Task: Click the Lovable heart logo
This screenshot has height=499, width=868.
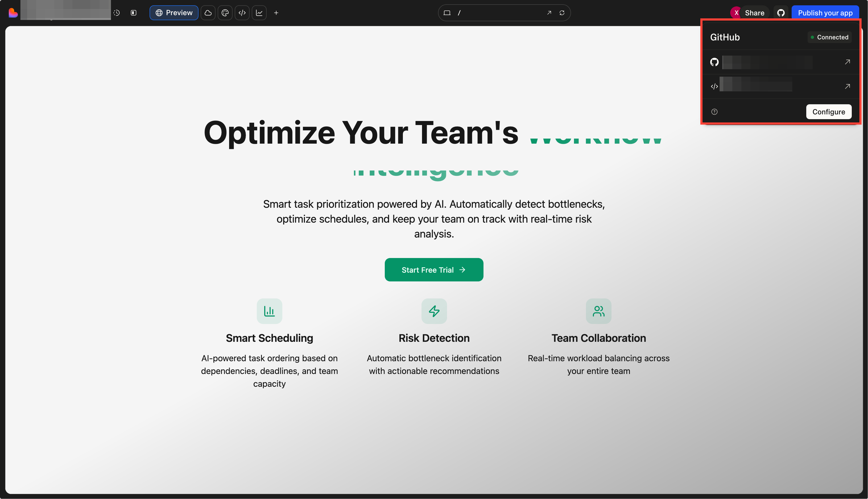Action: coord(13,13)
